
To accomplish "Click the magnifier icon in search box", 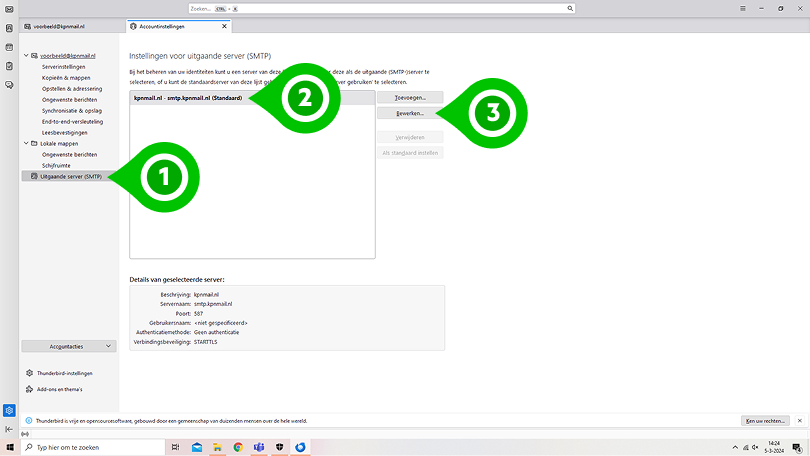I will coord(570,9).
